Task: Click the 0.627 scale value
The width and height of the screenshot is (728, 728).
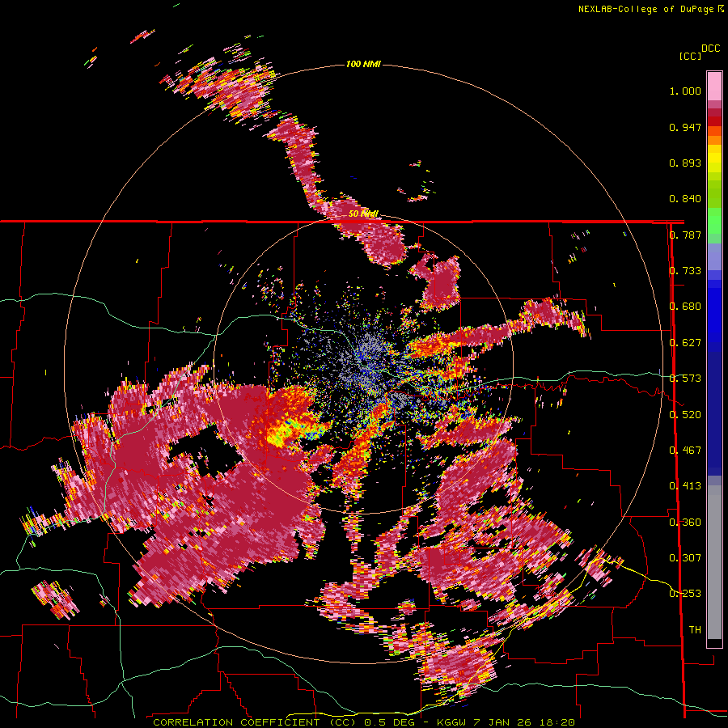Action: tap(685, 343)
